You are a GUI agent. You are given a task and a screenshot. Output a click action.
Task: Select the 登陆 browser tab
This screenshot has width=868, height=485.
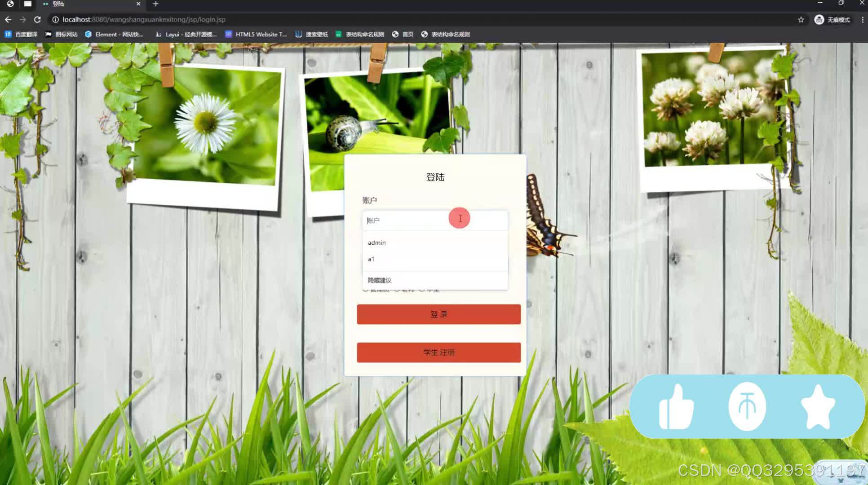click(x=91, y=4)
